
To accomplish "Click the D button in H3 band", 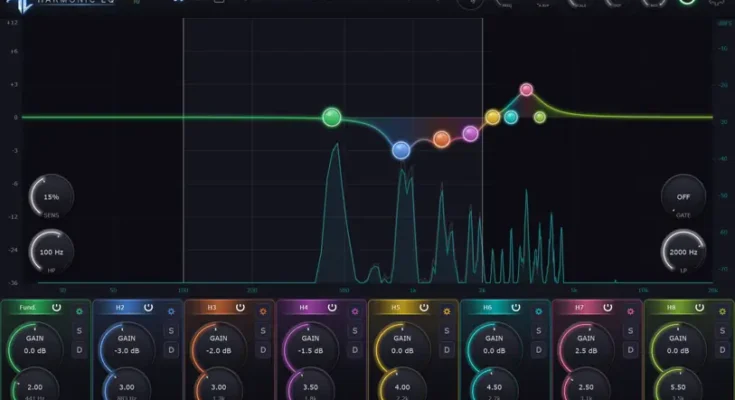I will tap(263, 350).
